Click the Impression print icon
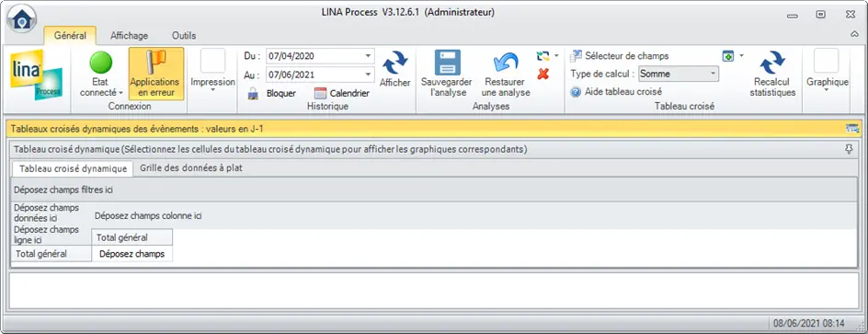 (212, 61)
